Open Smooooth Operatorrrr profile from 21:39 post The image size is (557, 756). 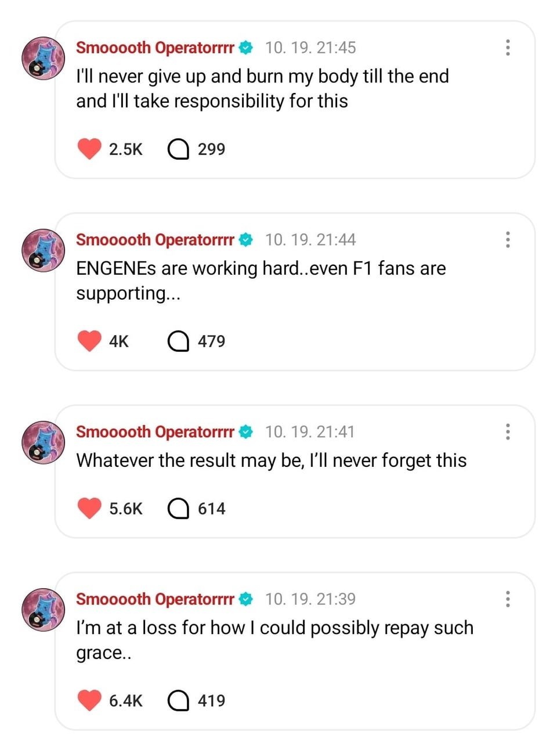[x=43, y=610]
